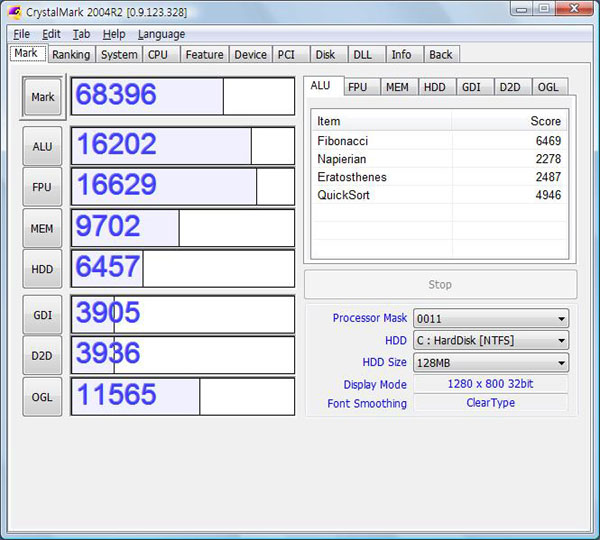This screenshot has width=600, height=540.
Task: Run the OGL benchmark button
Action: (x=42, y=397)
